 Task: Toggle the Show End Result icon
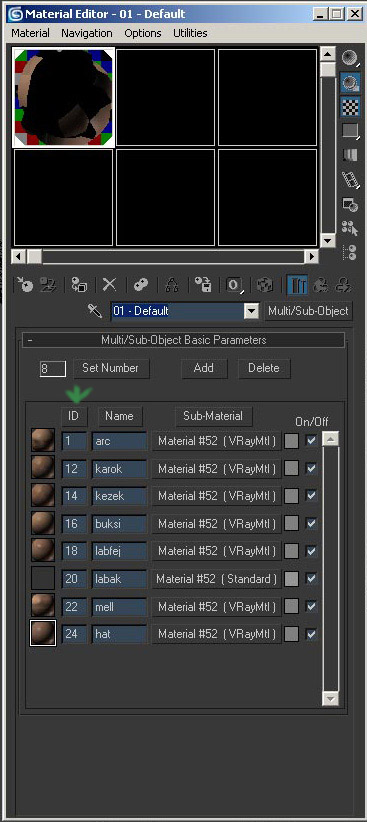297,285
